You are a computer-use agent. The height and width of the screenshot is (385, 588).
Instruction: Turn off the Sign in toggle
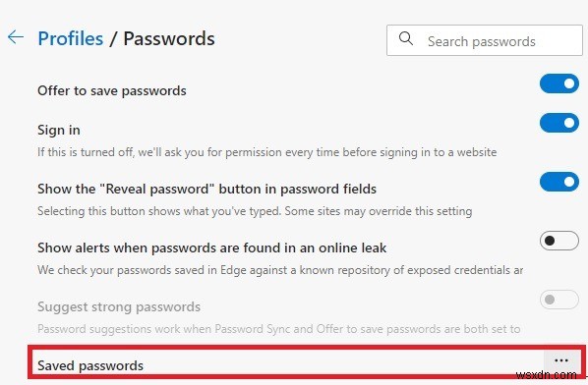[559, 123]
